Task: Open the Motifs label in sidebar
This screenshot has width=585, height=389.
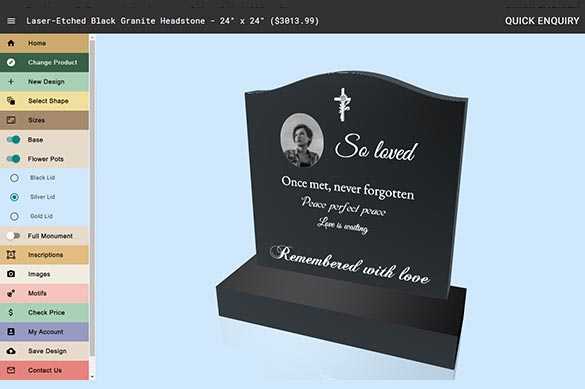Action: (x=37, y=293)
